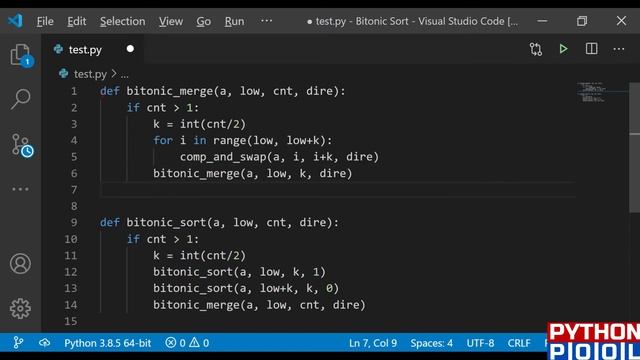
Task: Select Python 3.8.5 64-bit interpreter
Action: pyautogui.click(x=107, y=343)
